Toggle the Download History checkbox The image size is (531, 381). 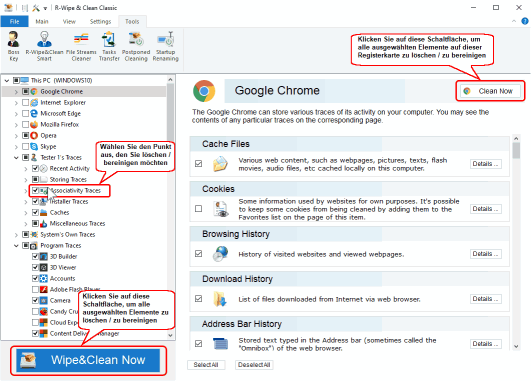pyautogui.click(x=198, y=299)
